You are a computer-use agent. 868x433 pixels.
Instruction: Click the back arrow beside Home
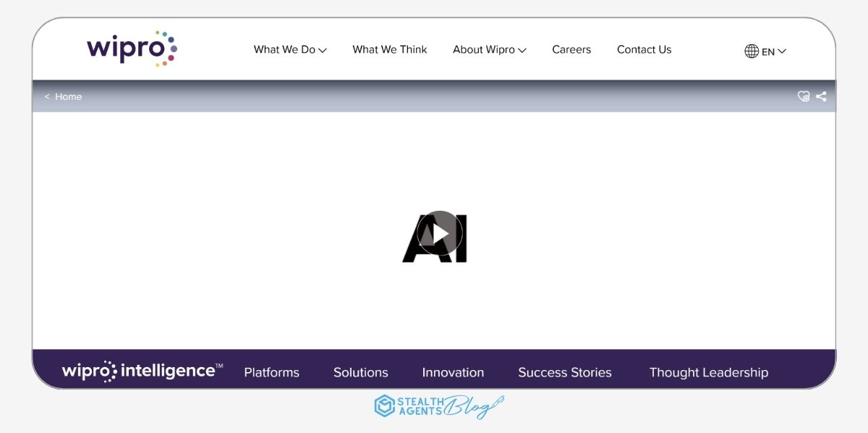47,97
